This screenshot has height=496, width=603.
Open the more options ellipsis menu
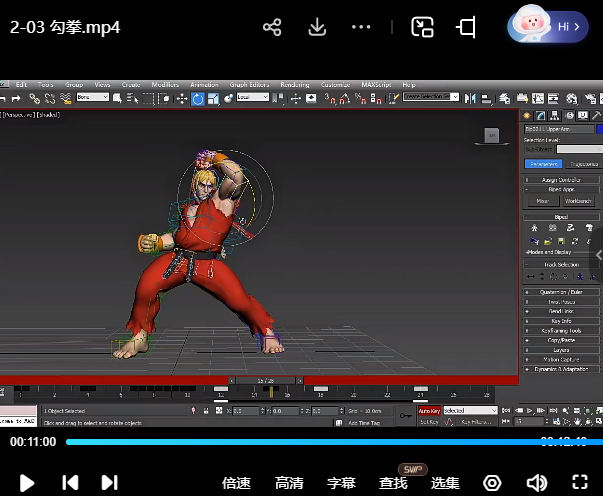click(361, 27)
